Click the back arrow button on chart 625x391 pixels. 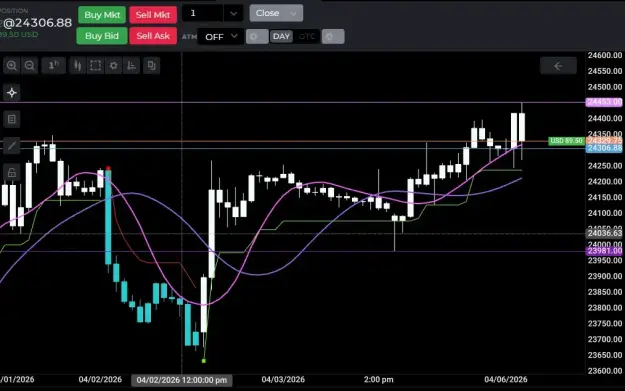point(558,66)
